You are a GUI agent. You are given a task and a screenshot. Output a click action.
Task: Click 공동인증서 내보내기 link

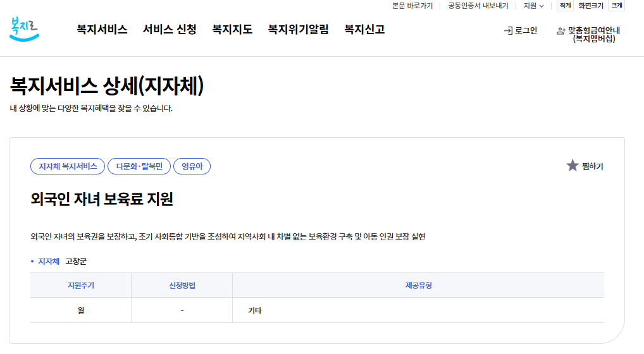click(x=478, y=6)
